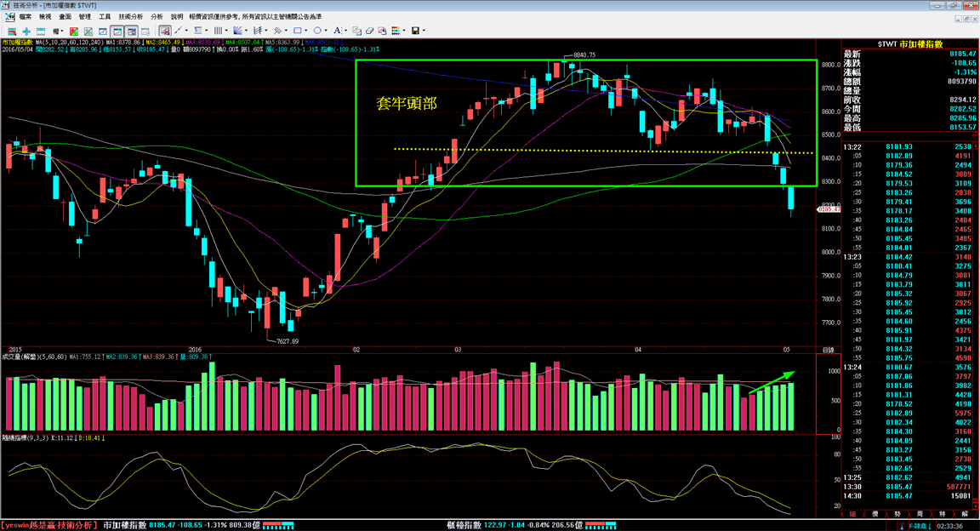Viewport: 980px width, 531px height.
Task: Click the diagonal line chart icon
Action: (x=88, y=31)
